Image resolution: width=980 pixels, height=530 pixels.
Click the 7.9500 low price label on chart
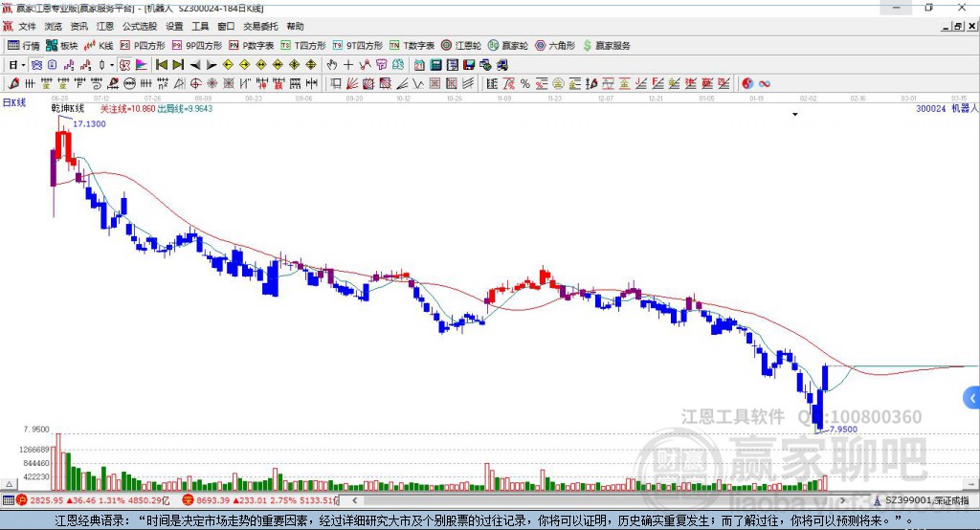(843, 430)
